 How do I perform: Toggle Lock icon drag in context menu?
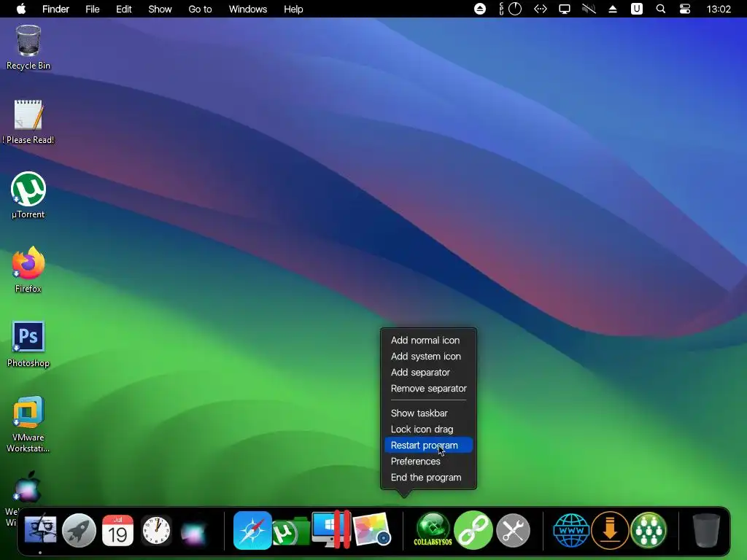(422, 429)
